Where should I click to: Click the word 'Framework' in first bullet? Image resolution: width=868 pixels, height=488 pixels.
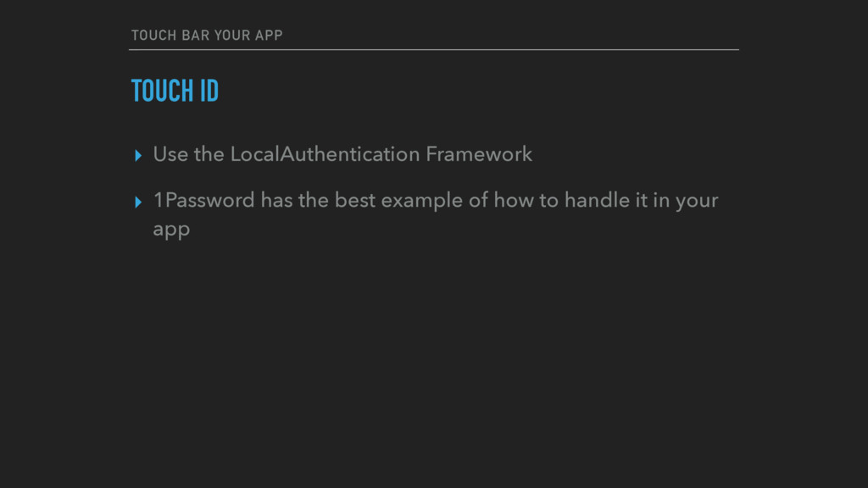(479, 154)
